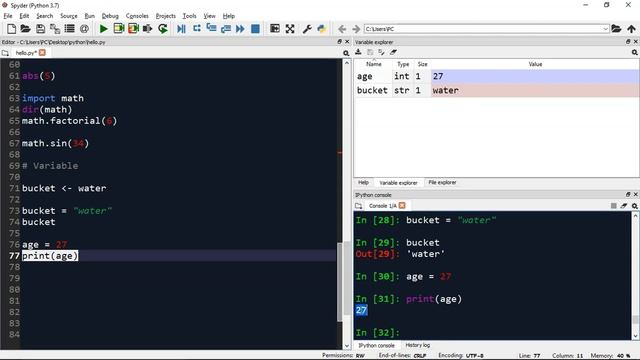Open working directory path dropdown
This screenshot has height=360, width=640.
tap(605, 29)
